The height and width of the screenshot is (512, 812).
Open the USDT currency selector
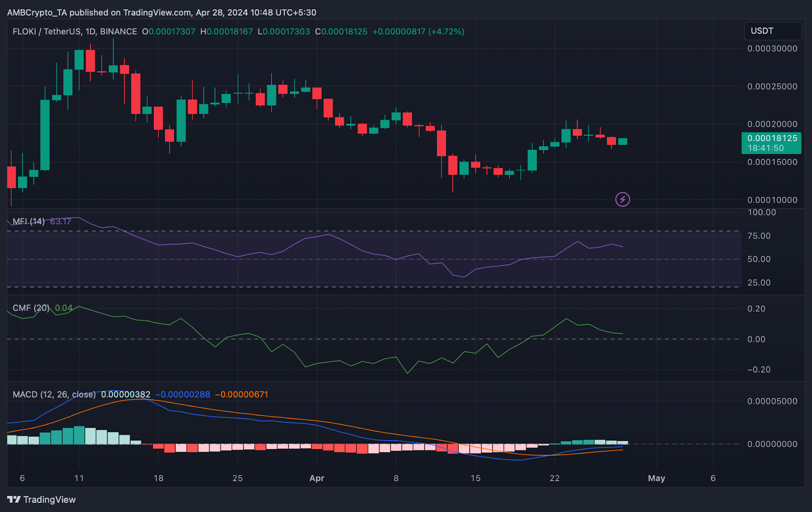772,31
